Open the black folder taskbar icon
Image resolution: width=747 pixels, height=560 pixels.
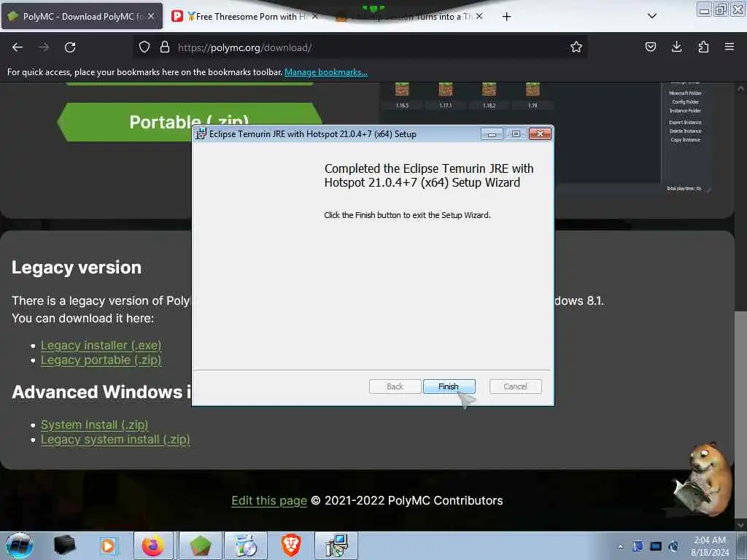point(64,545)
